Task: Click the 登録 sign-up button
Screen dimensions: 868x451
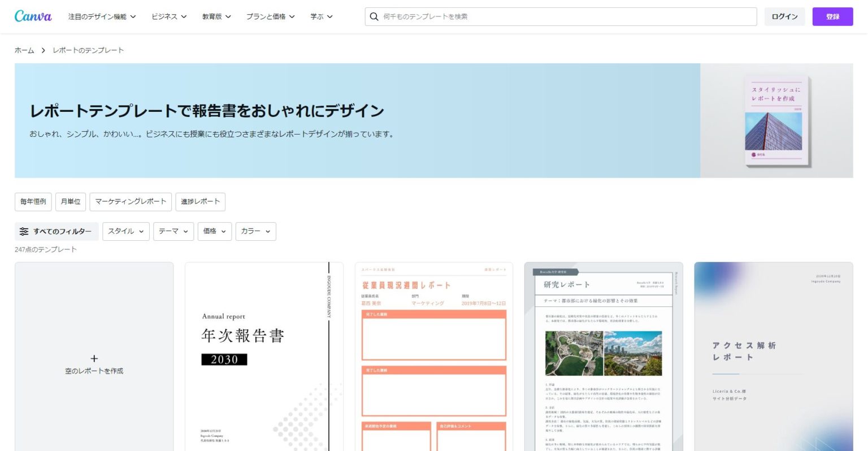Action: tap(832, 16)
